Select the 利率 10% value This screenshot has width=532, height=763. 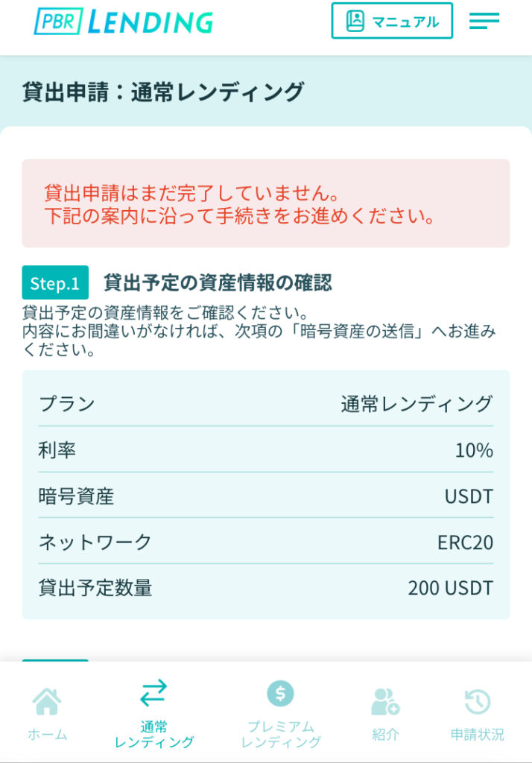[474, 450]
